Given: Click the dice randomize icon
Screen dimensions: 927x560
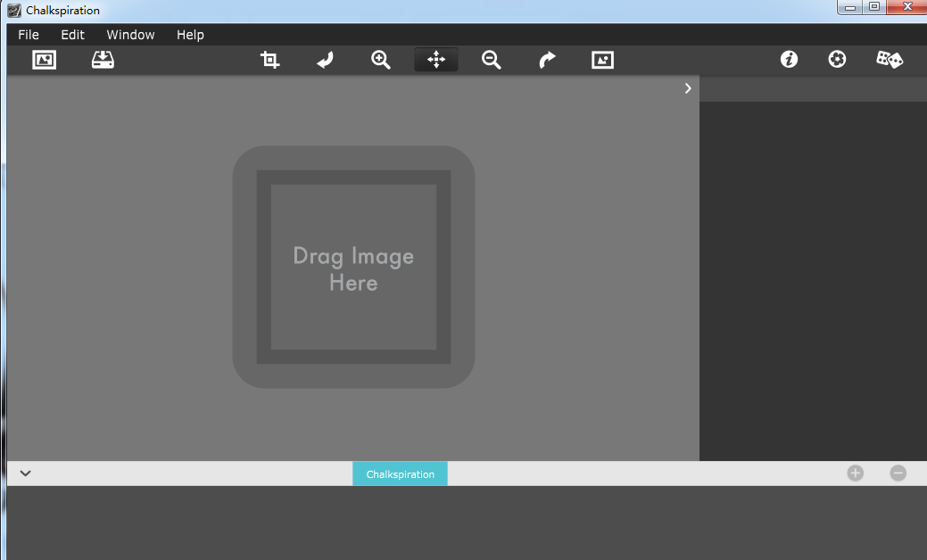Looking at the screenshot, I should click(890, 59).
